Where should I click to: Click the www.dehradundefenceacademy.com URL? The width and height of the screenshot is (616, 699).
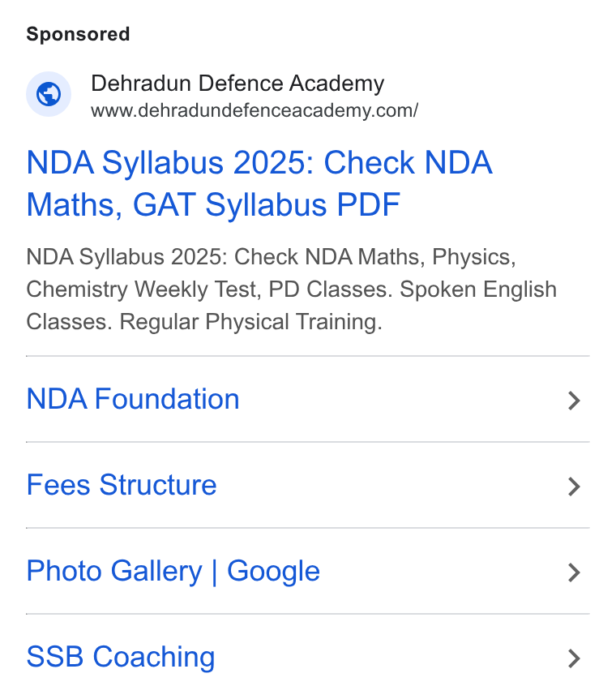tap(255, 110)
